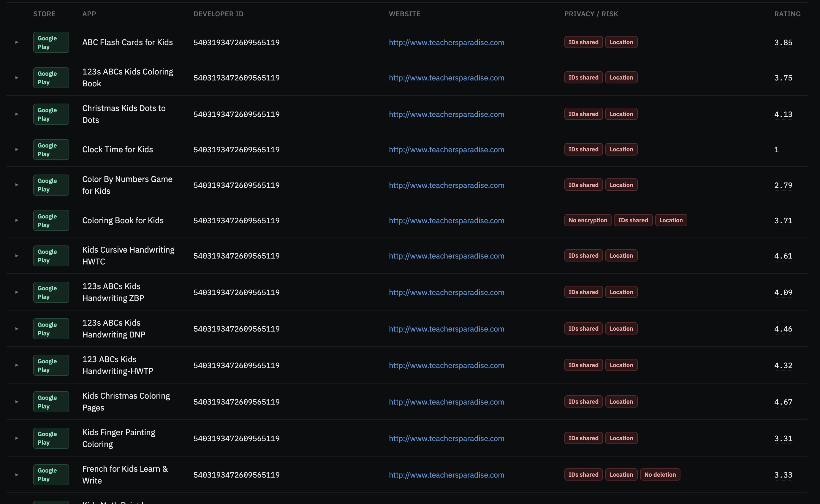The image size is (820, 504).
Task: Expand the Christmas Kids Dots to Dots row
Action: 17,114
